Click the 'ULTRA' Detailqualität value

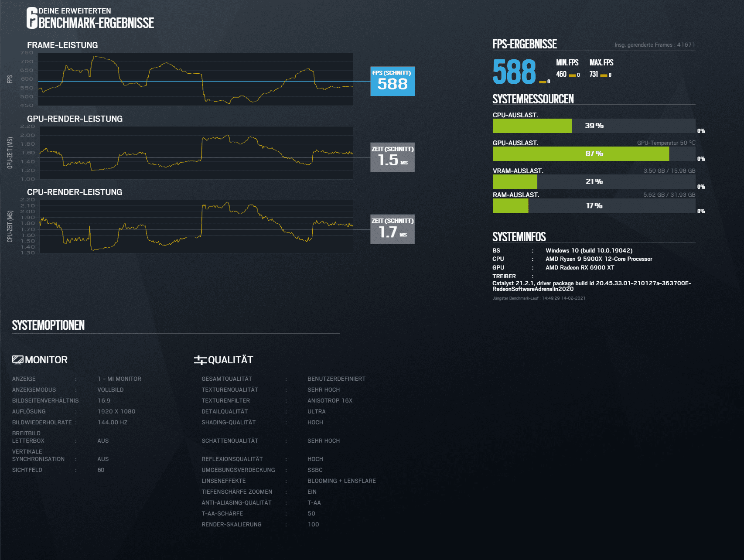tap(316, 411)
